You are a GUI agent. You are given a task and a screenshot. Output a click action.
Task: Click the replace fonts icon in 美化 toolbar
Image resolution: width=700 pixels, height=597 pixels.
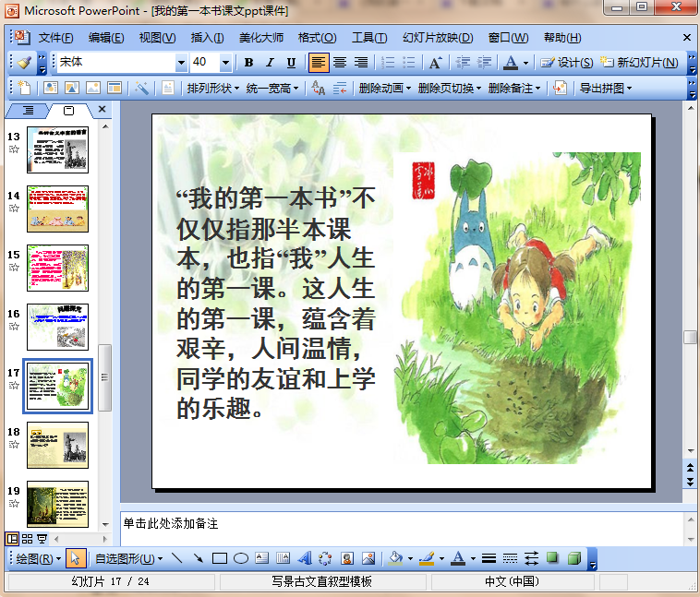[x=319, y=89]
